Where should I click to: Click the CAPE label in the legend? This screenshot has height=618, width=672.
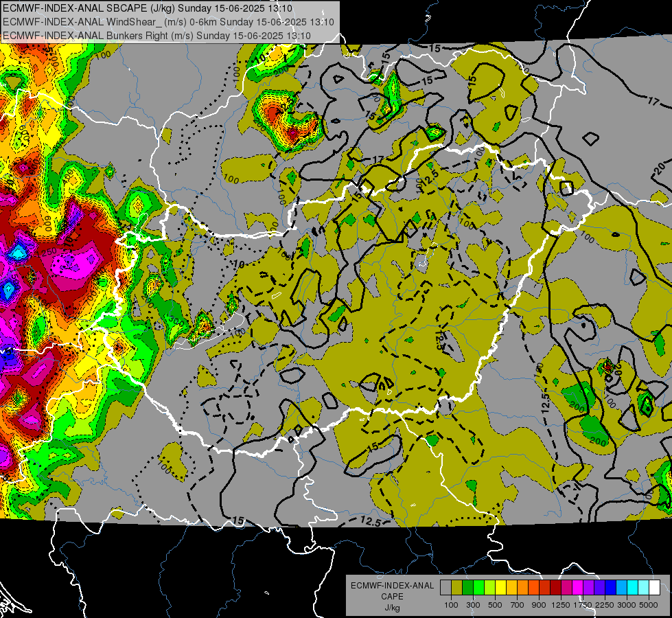point(392,596)
